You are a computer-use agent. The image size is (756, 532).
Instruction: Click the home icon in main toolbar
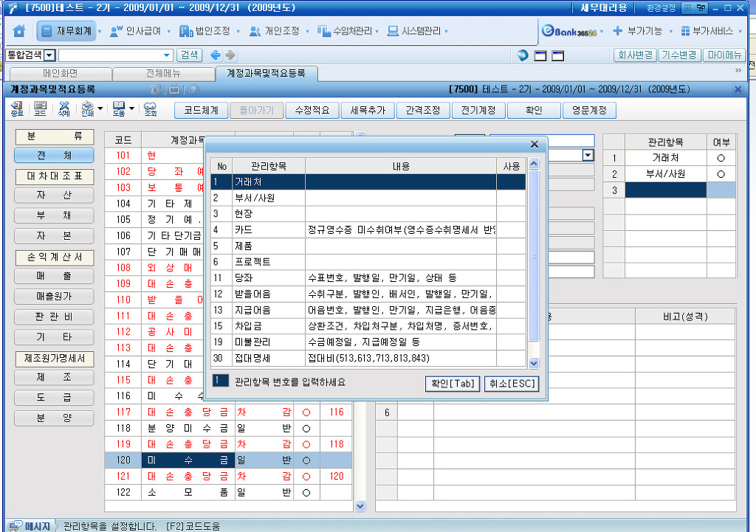pyautogui.click(x=19, y=32)
